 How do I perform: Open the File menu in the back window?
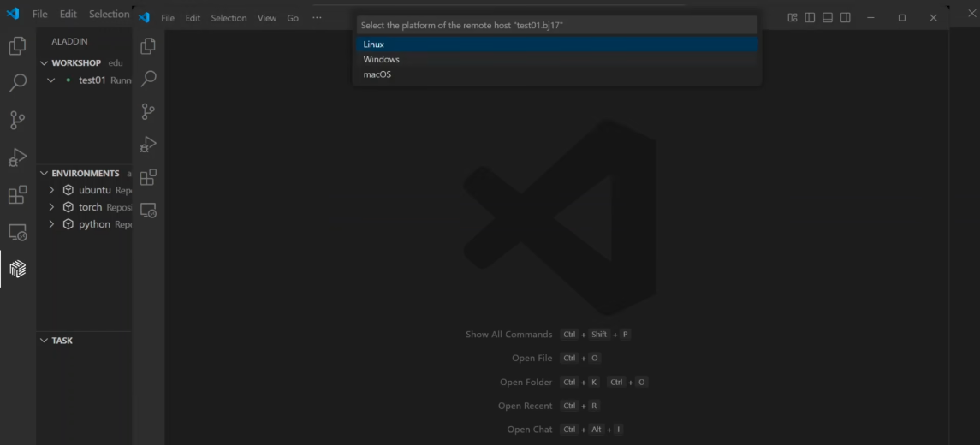[40, 14]
